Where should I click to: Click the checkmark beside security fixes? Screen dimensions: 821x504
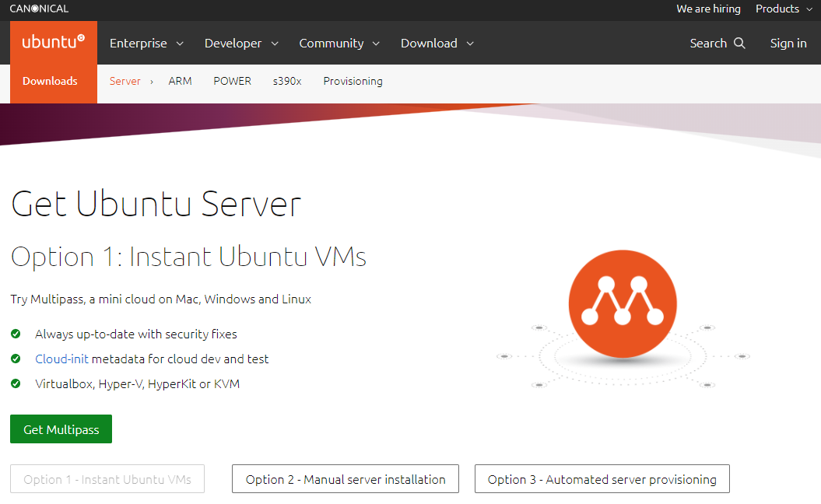16,334
